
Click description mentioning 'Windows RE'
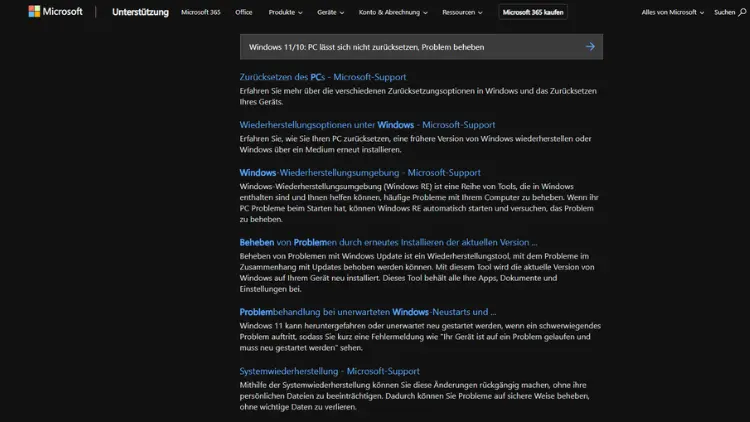[419, 203]
